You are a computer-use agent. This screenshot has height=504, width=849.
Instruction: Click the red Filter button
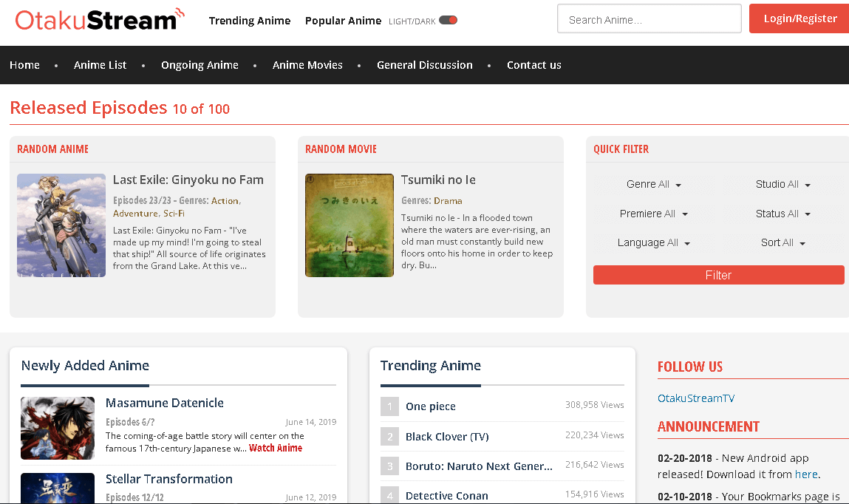click(x=718, y=275)
